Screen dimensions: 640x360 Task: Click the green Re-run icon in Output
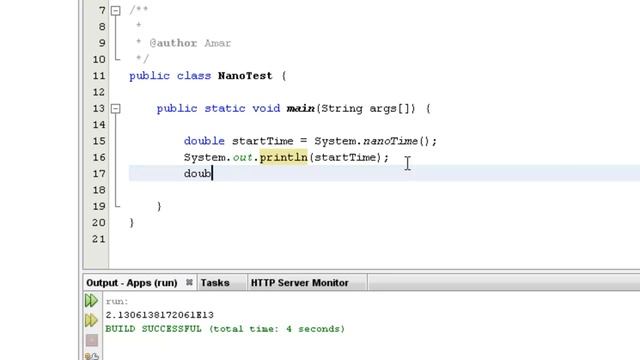91,301
